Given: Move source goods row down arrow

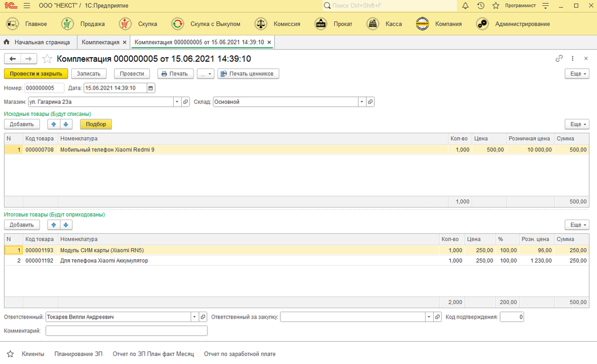Looking at the screenshot, I should click(66, 124).
